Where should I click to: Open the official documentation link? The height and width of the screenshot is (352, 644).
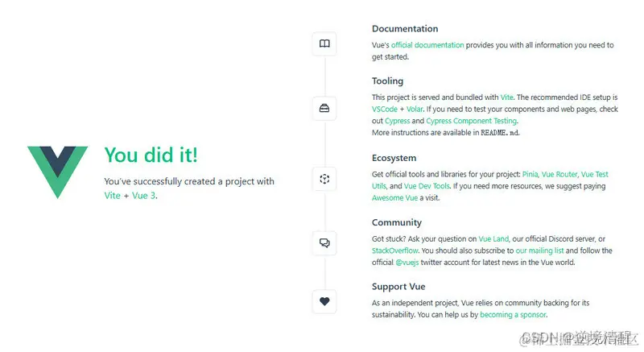tap(427, 45)
